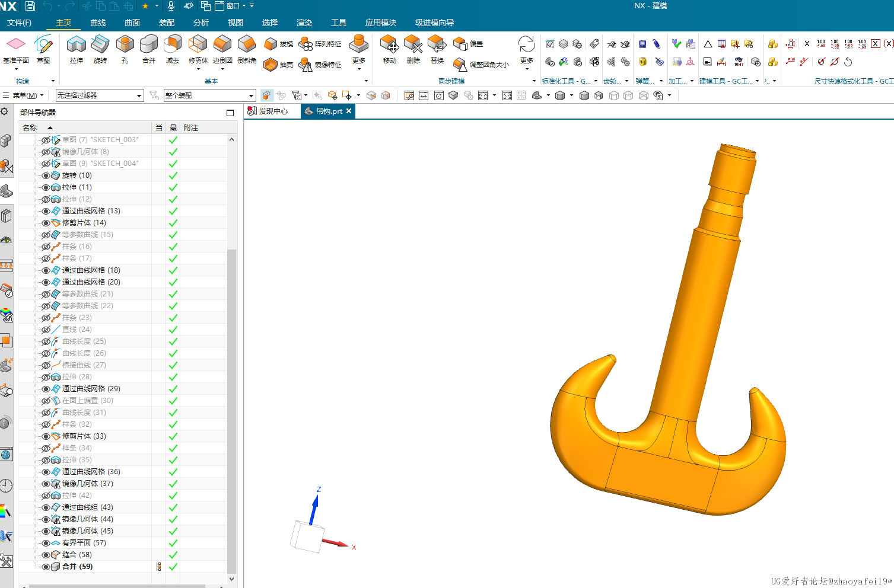Switch to the 分析 ribbon tab

point(201,23)
